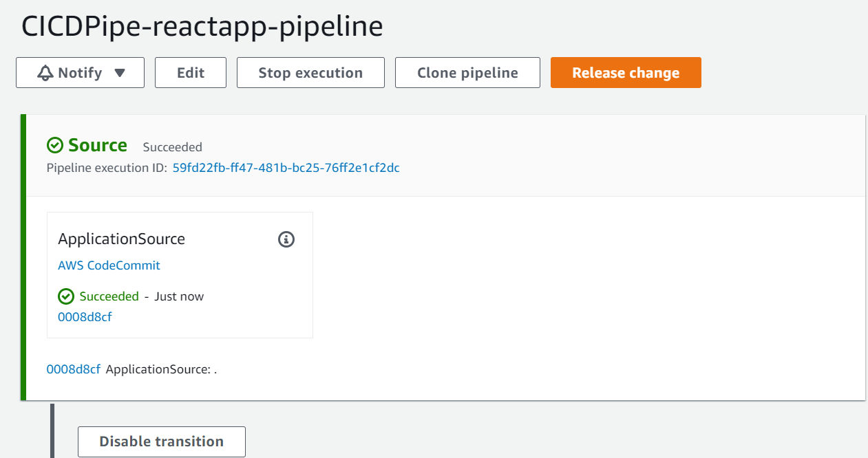Screen dimensions: 868x458
Task: Open the AWS CodeCommit link
Action: (108, 265)
